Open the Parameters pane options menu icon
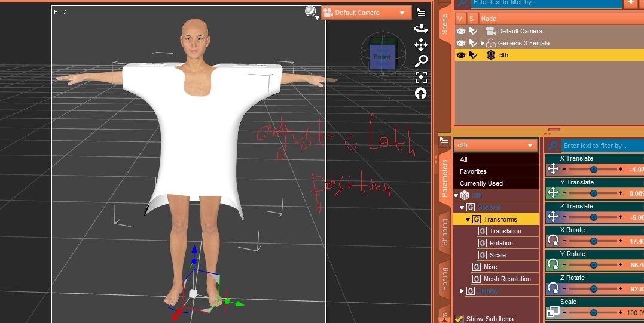644x323 pixels. click(444, 141)
